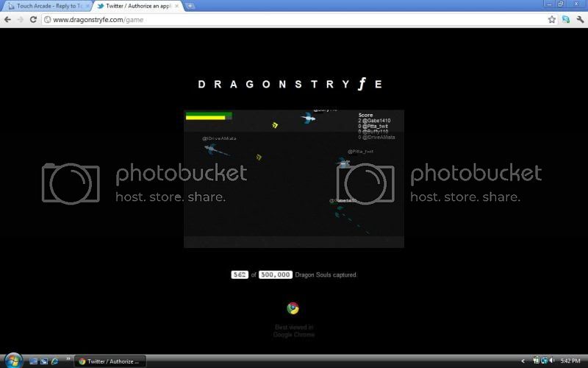The width and height of the screenshot is (588, 368).
Task: Reload the dragonstryfe page
Action: tap(33, 20)
